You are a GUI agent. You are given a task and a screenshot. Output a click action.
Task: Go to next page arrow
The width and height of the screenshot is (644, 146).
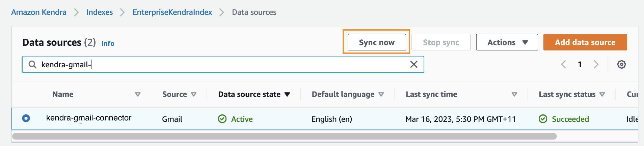(x=596, y=64)
